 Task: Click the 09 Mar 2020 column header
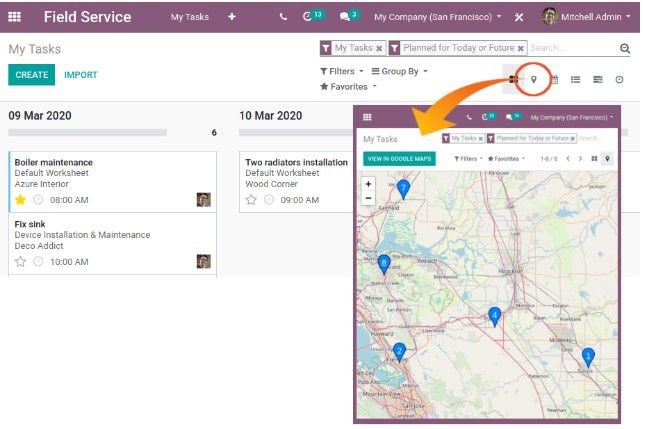[40, 116]
